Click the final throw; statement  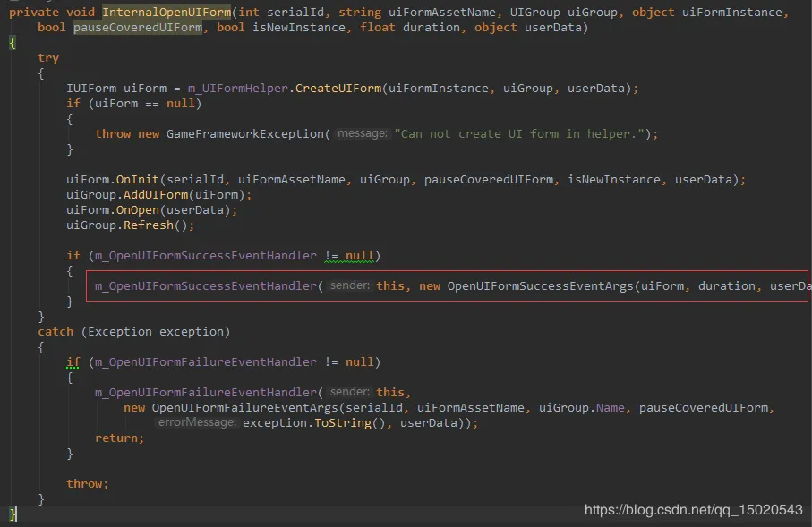click(x=87, y=484)
